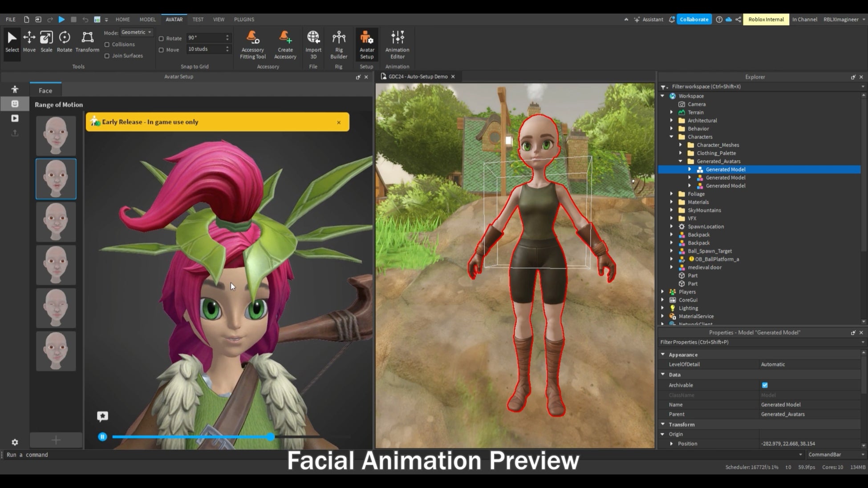Enable the Collisions checkbox

[107, 44]
